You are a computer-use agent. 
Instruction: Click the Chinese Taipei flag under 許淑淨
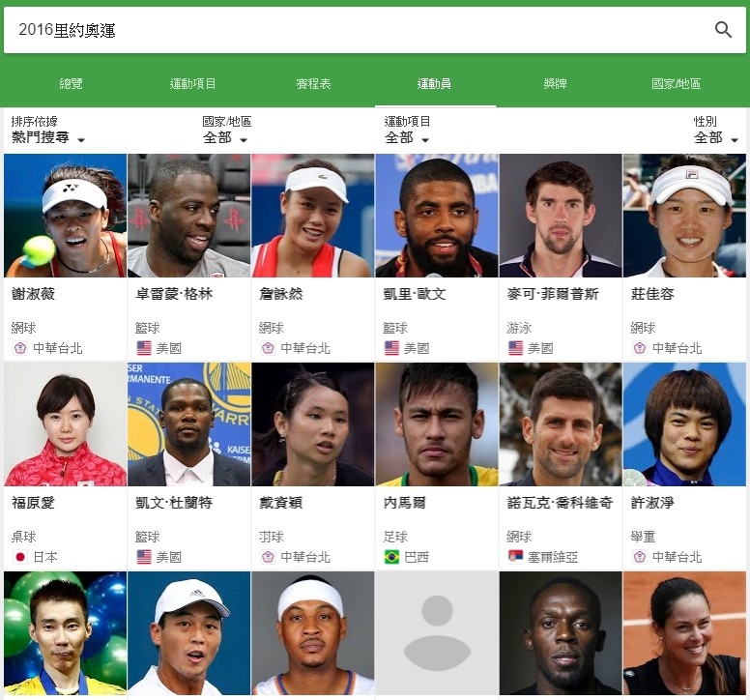point(640,557)
